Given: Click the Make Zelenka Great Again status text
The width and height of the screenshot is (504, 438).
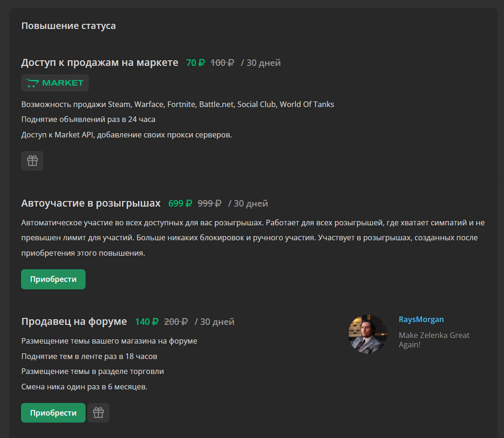Looking at the screenshot, I should coord(434,340).
